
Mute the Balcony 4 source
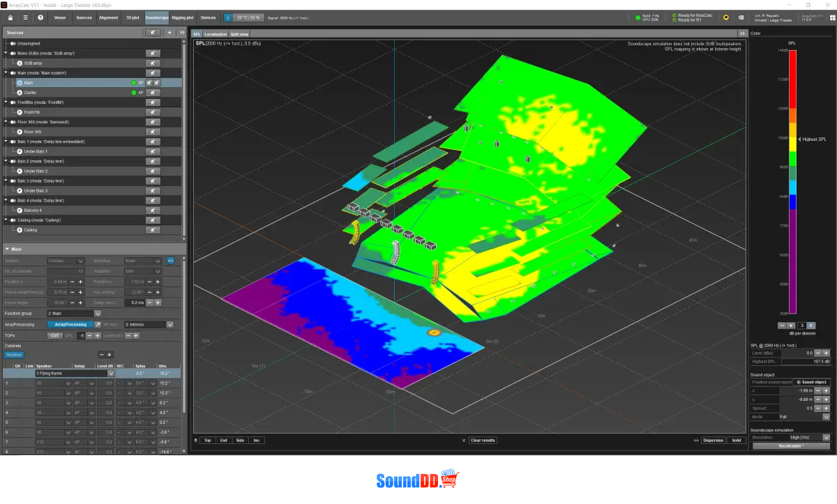153,210
